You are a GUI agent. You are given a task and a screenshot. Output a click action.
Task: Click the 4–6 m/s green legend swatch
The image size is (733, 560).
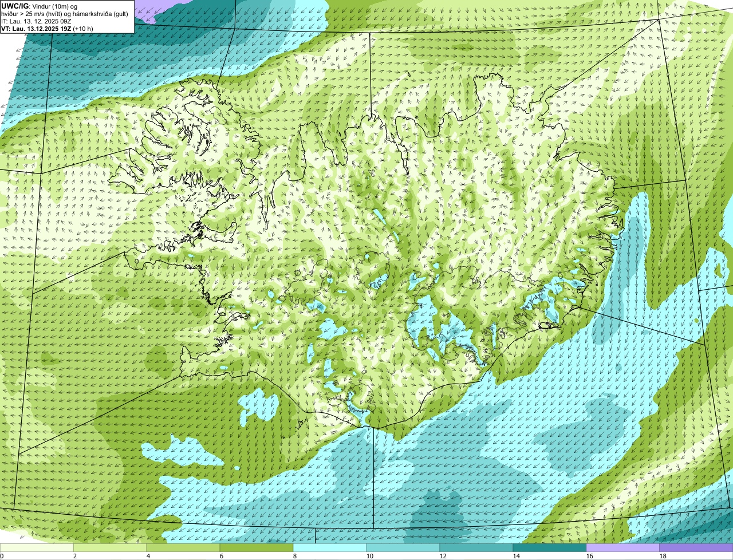183,547
